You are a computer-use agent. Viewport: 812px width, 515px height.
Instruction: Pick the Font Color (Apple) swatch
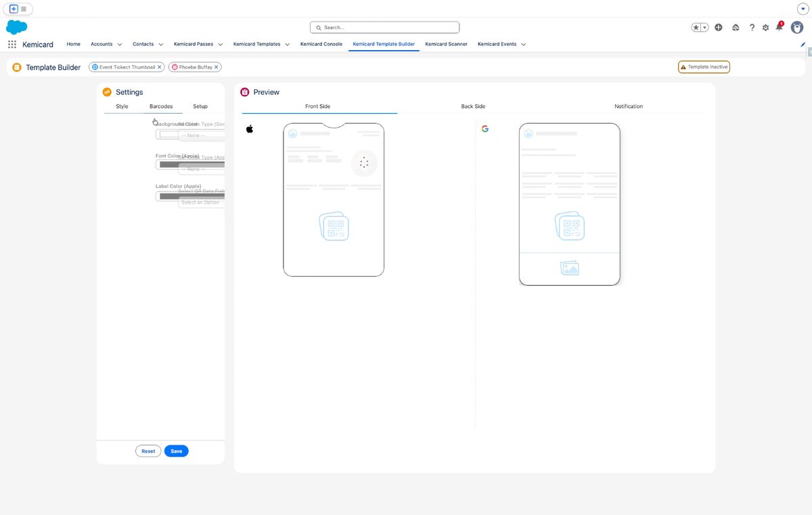[x=190, y=164]
